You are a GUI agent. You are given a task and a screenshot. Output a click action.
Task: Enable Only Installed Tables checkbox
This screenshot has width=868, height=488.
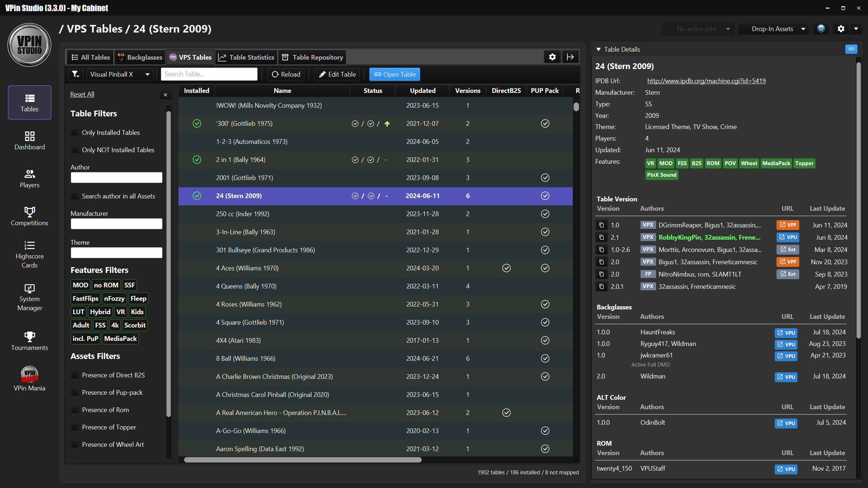click(x=75, y=133)
